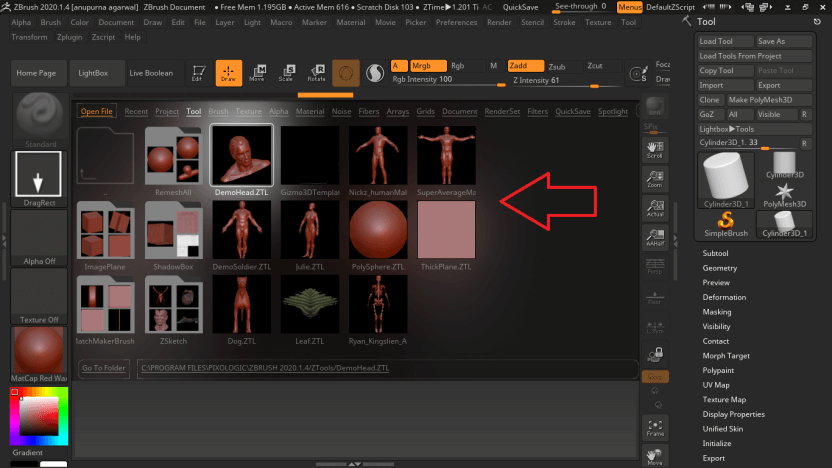The width and height of the screenshot is (832, 468).
Task: Click the Load Tool button
Action: coord(726,41)
